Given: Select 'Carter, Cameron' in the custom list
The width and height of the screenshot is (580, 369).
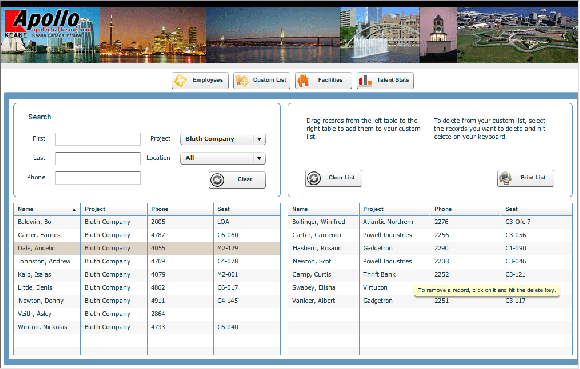Looking at the screenshot, I should [430, 235].
